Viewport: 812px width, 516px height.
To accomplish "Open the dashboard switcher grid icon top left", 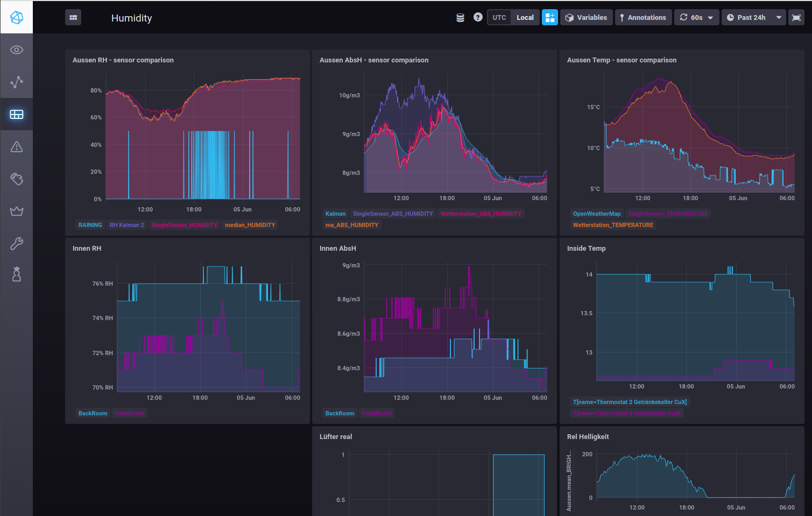I will pos(73,17).
